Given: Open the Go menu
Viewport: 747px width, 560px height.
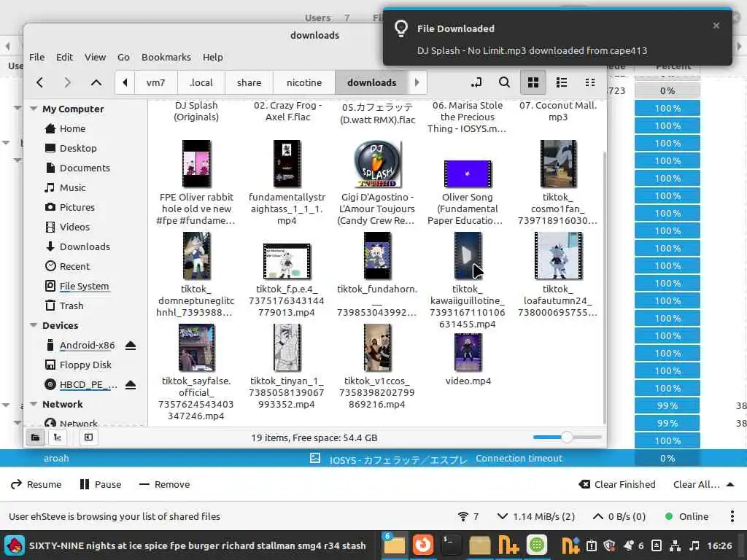Looking at the screenshot, I should coord(123,57).
